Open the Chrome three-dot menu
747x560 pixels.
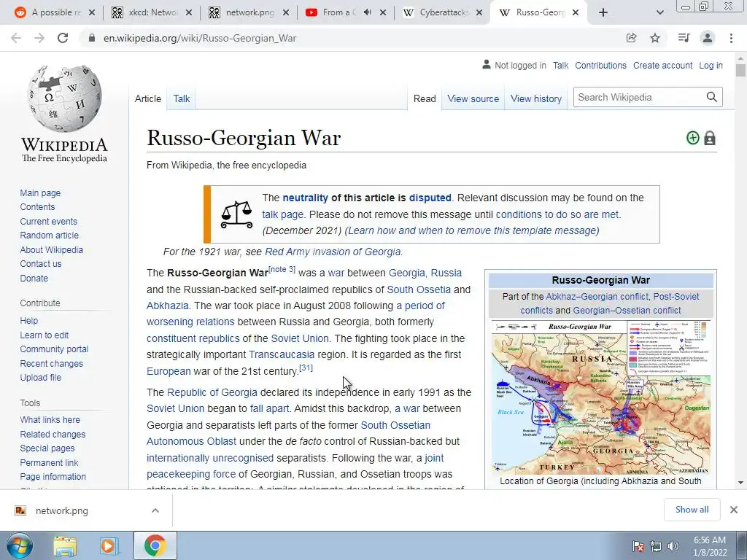pos(731,38)
